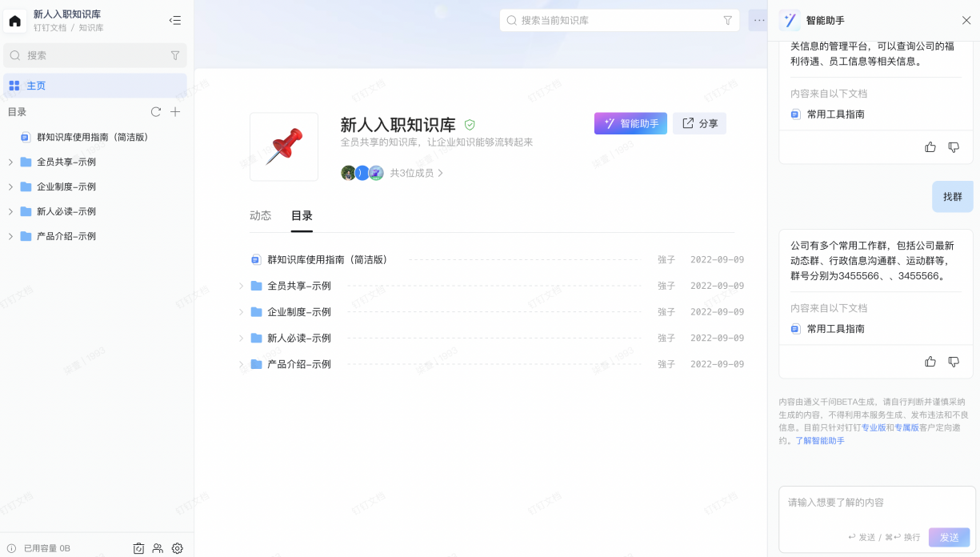Open the 了解智能助手 link
The width and height of the screenshot is (980, 557).
pos(819,440)
